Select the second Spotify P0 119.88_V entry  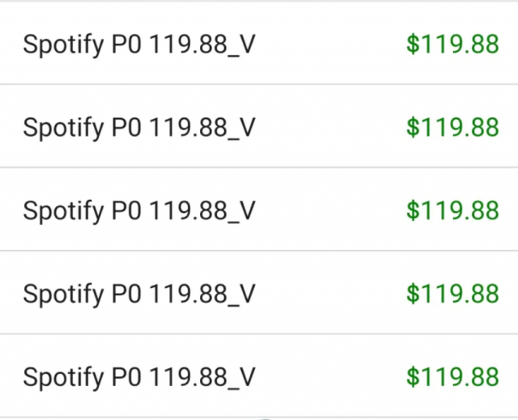pos(139,127)
